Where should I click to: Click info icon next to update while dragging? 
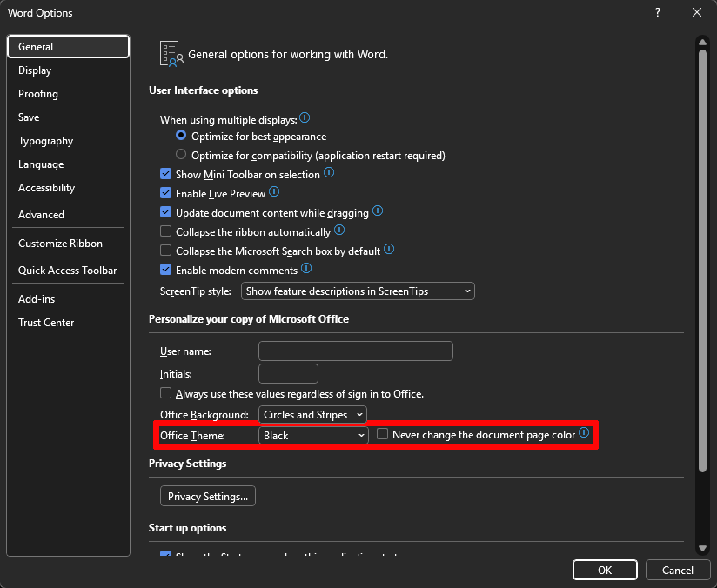tap(378, 211)
